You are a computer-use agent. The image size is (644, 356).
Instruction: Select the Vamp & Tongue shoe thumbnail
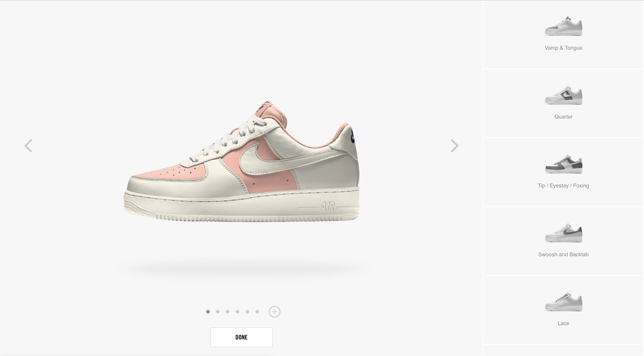[x=563, y=26]
